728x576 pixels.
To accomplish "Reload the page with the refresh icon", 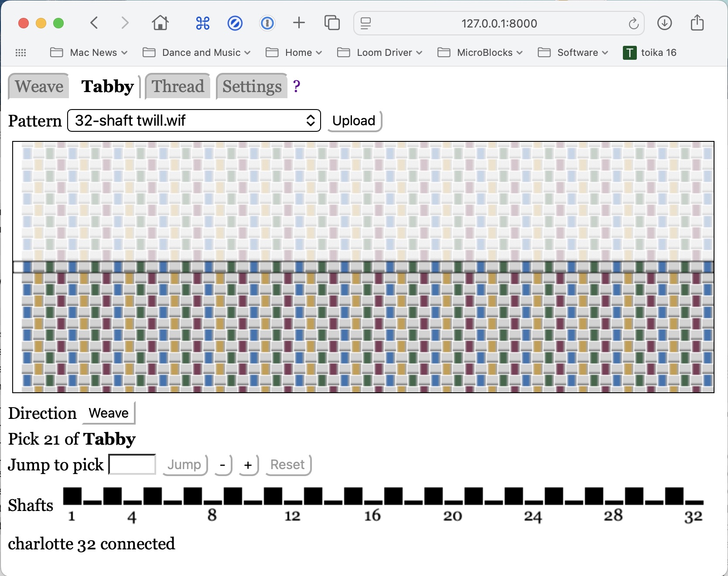I will coord(633,24).
